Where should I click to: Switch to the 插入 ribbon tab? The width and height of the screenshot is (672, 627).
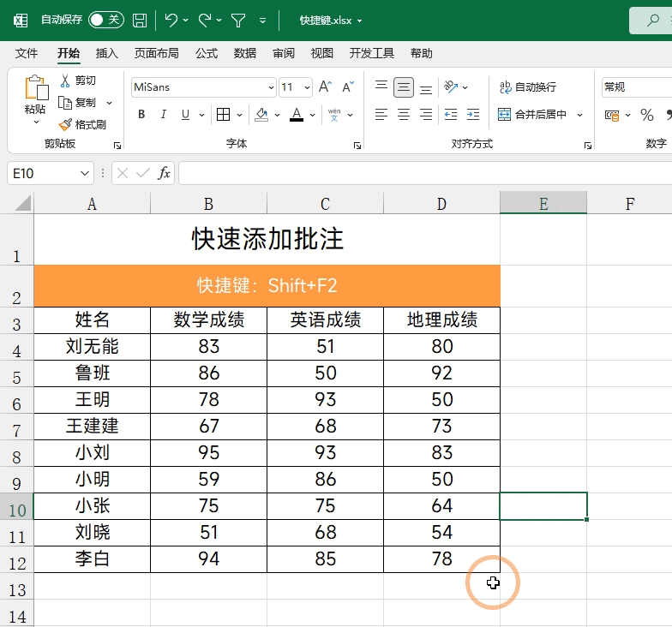click(x=106, y=53)
